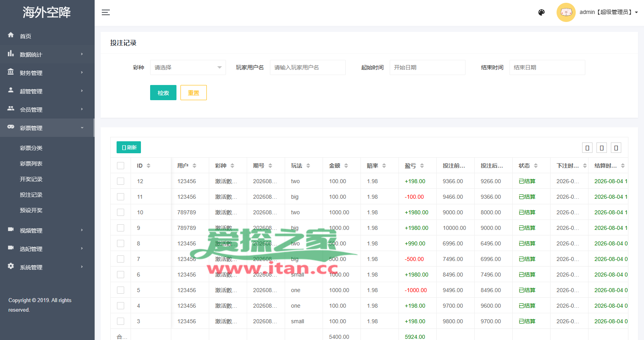
Task: Check the row with ID 12
Action: coord(121,181)
